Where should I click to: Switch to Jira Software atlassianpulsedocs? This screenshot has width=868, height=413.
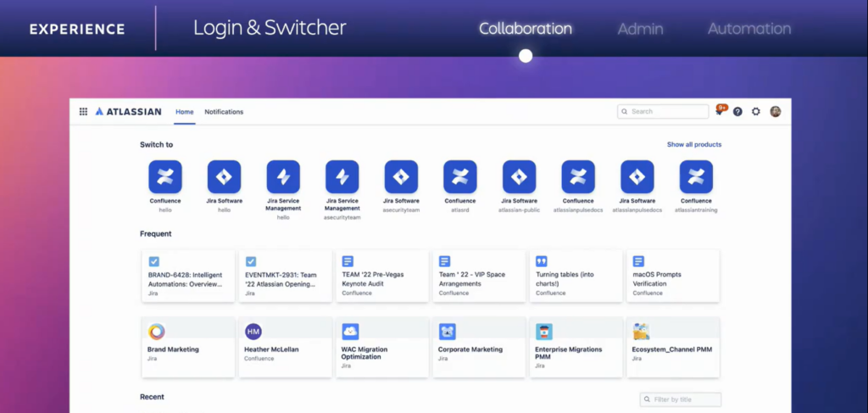click(637, 186)
